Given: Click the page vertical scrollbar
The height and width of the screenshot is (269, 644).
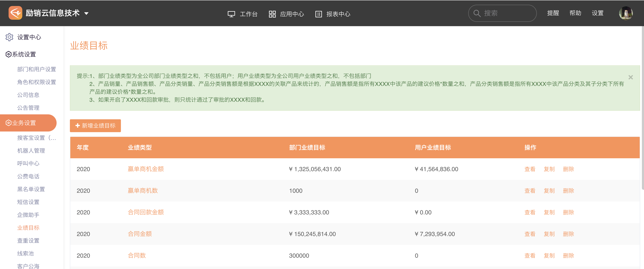Looking at the screenshot, I should pos(642,107).
